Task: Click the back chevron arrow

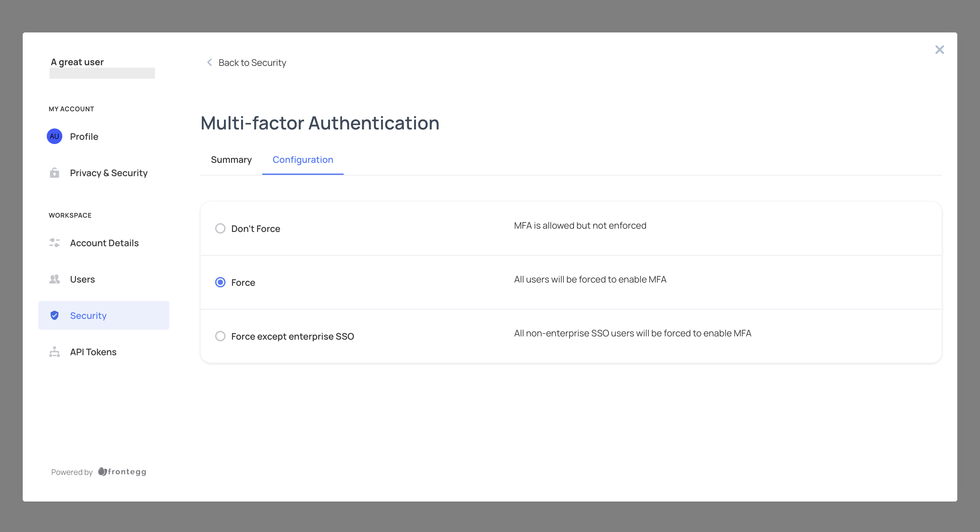Action: coord(209,62)
